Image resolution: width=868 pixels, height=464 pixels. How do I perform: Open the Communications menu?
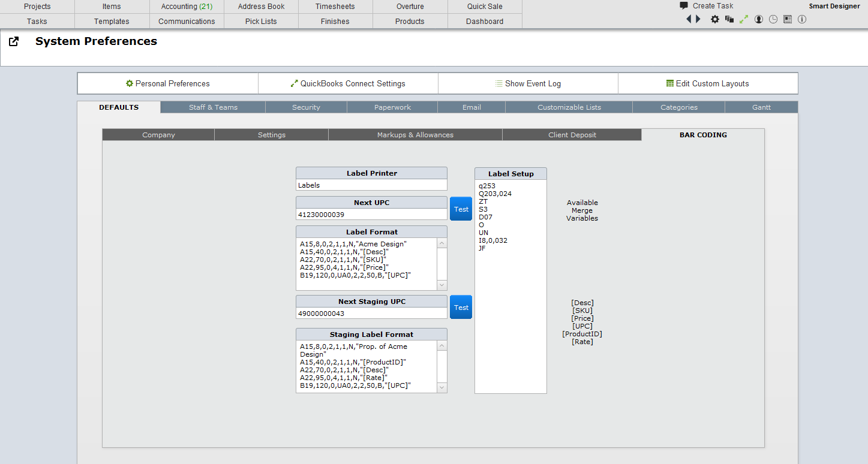[187, 21]
